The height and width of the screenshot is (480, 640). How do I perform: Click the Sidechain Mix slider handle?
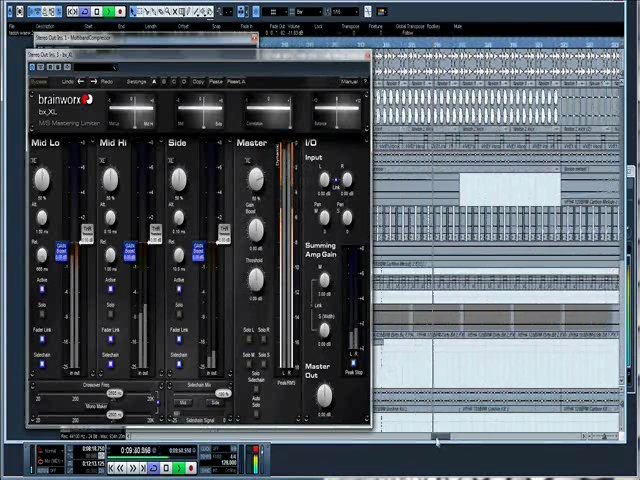223,394
